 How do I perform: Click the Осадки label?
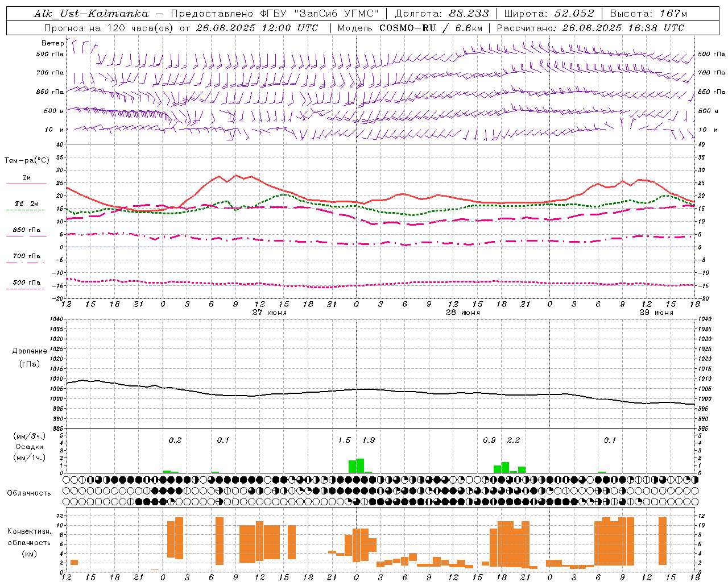pos(29,447)
